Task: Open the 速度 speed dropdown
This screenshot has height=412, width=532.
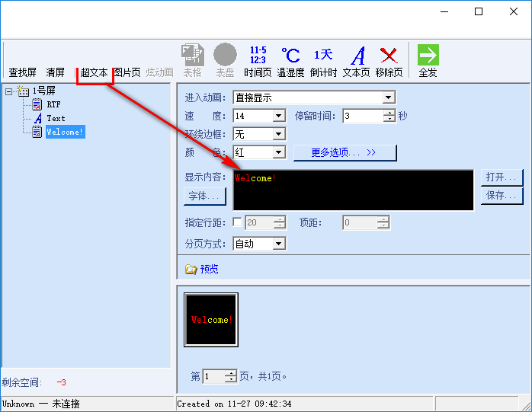Action: 278,116
